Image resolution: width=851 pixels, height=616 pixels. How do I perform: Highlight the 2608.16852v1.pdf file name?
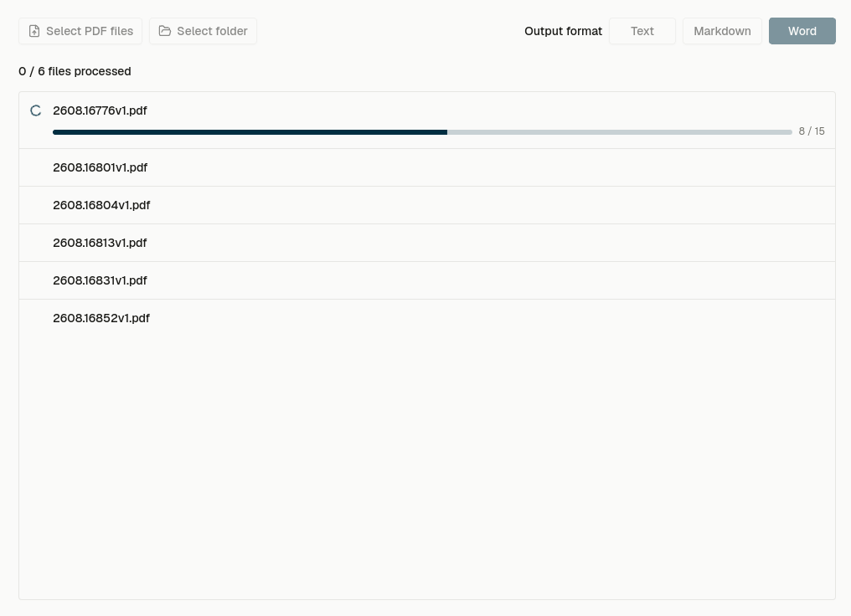click(x=101, y=318)
